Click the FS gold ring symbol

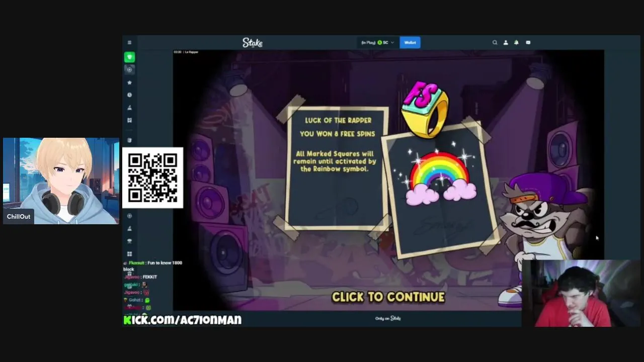click(426, 109)
